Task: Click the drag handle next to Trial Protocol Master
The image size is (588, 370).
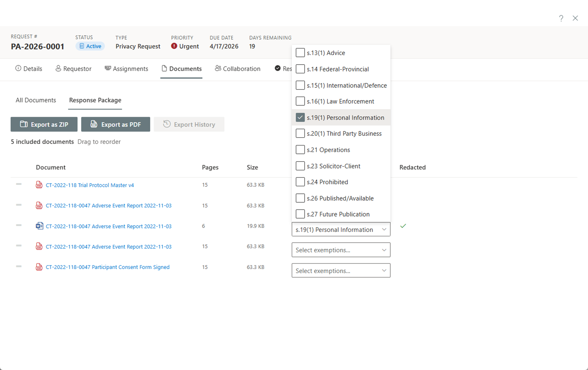Action: 19,185
